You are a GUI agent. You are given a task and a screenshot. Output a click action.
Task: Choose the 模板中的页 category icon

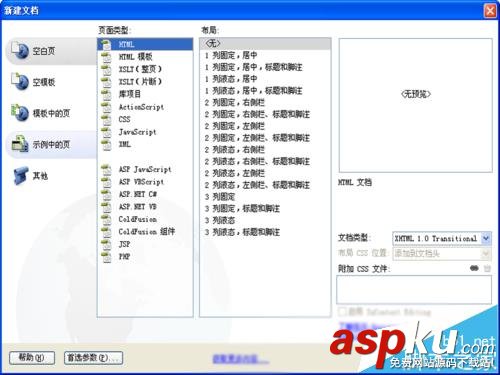pyautogui.click(x=20, y=113)
